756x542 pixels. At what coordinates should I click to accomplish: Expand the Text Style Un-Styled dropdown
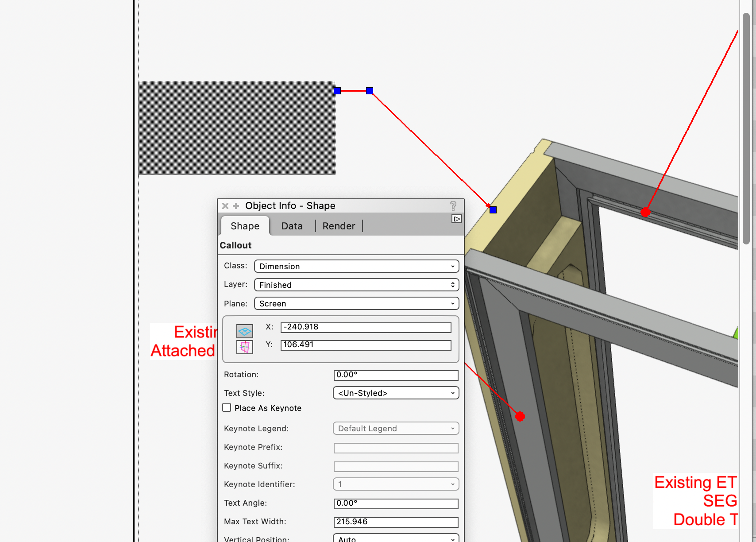click(x=396, y=393)
